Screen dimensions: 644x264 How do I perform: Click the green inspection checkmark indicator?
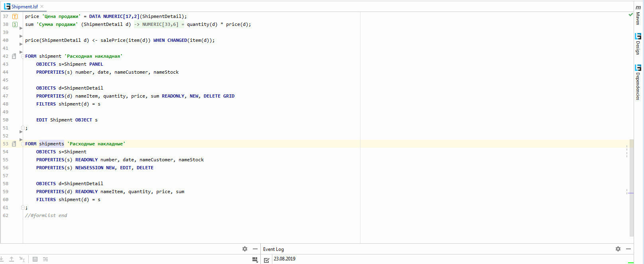point(630,15)
